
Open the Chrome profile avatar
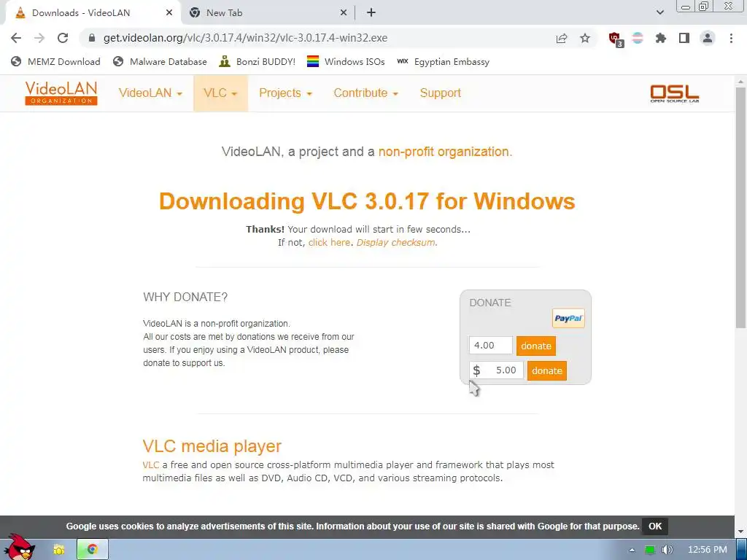pos(708,38)
